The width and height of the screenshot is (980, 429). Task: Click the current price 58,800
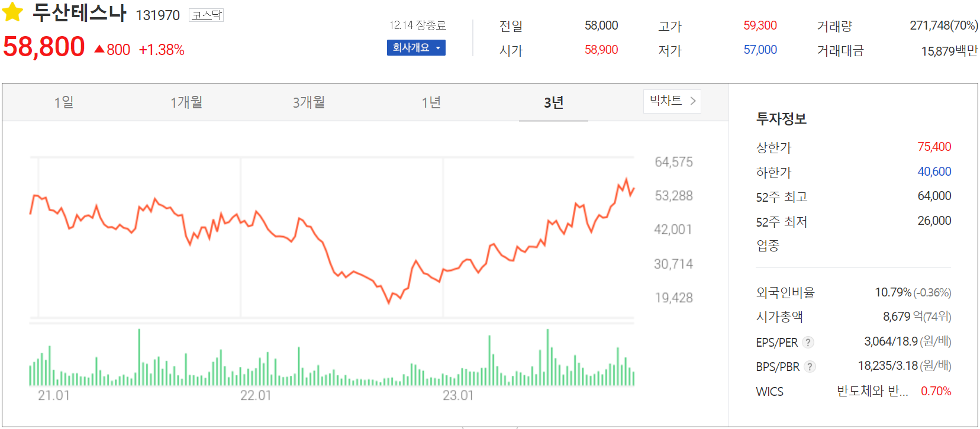[44, 47]
